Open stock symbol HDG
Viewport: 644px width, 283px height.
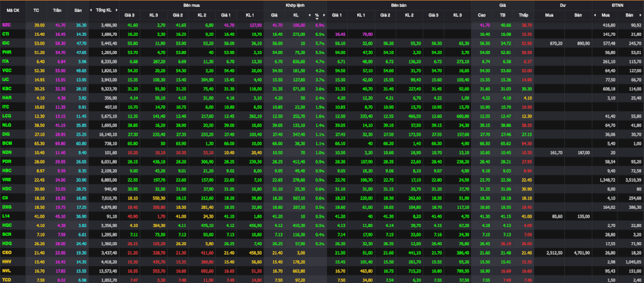point(6,243)
